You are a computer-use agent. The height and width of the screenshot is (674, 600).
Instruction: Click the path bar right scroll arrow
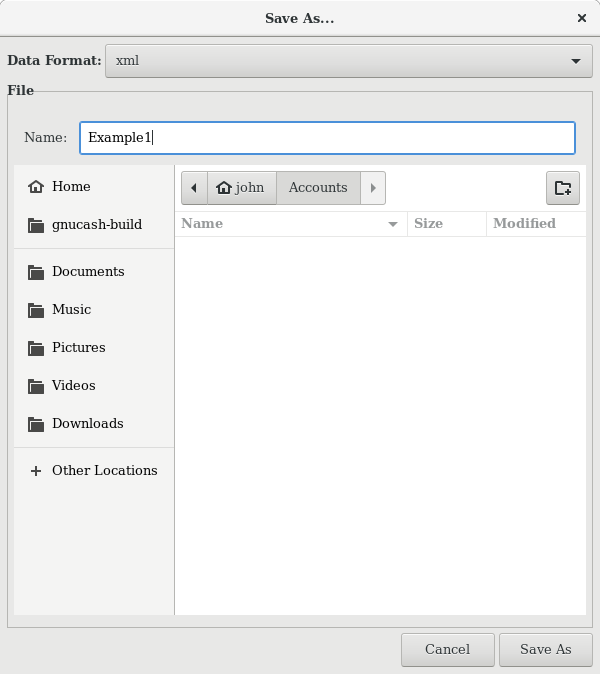tap(373, 188)
